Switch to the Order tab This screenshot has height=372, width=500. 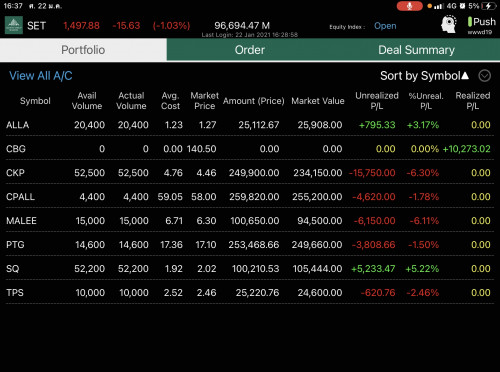(x=250, y=50)
